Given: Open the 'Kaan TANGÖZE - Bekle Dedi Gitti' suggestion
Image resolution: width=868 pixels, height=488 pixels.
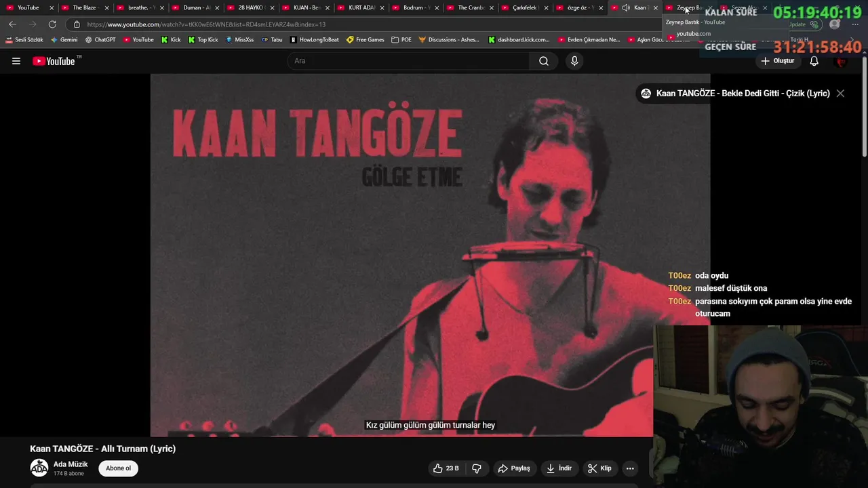Looking at the screenshot, I should coord(743,94).
